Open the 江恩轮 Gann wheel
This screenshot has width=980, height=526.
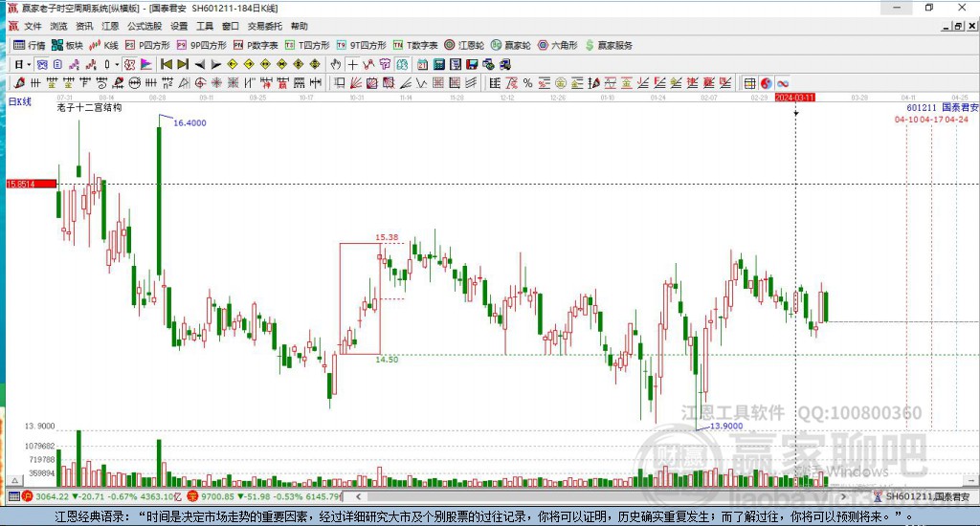pyautogui.click(x=464, y=45)
